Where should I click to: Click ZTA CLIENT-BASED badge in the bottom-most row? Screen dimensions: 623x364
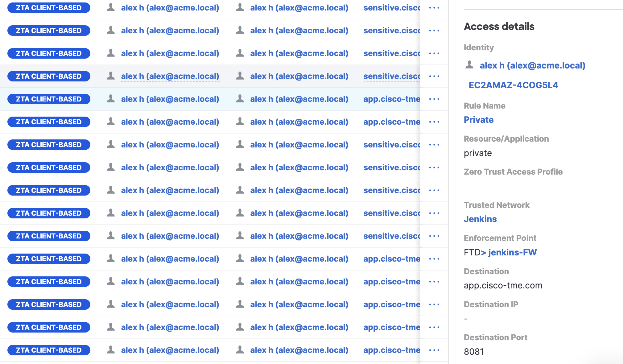click(x=49, y=350)
